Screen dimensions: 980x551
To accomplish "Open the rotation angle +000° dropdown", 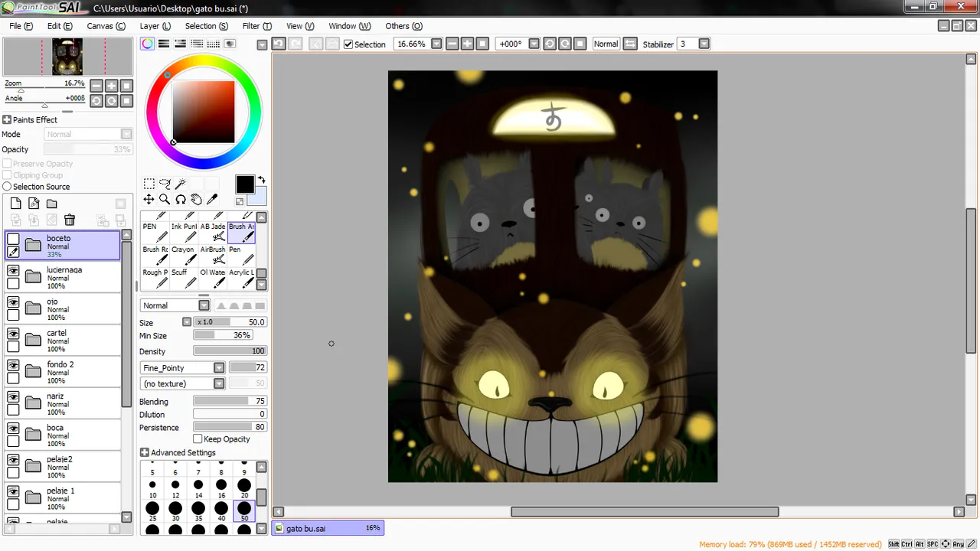I will click(x=534, y=44).
